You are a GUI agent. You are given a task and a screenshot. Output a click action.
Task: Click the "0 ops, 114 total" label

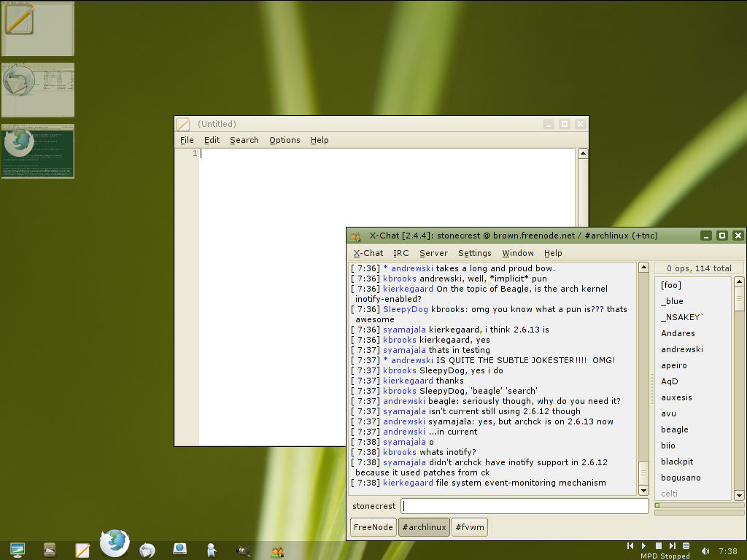click(x=699, y=268)
